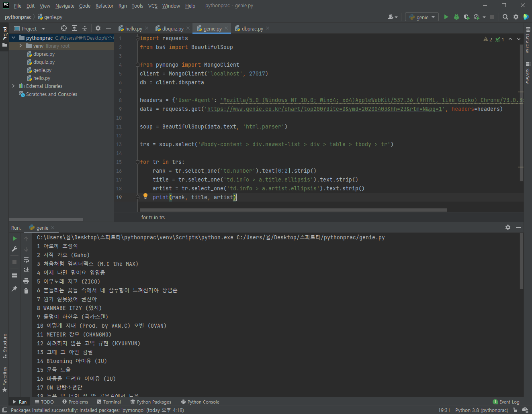The image size is (532, 414).
Task: Click the Search Everywhere magnifier
Action: (505, 17)
